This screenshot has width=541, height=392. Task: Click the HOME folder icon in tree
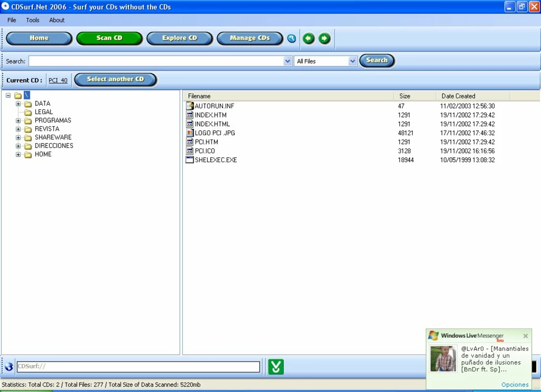(28, 154)
